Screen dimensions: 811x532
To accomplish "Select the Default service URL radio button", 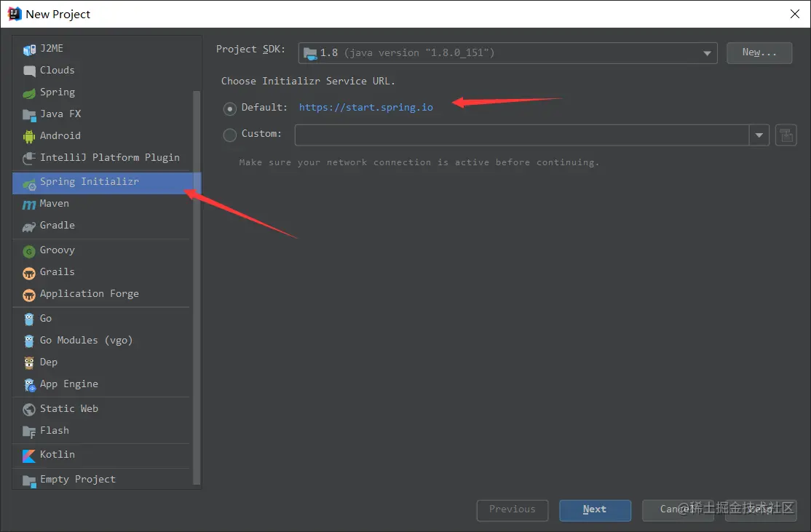I will (229, 108).
